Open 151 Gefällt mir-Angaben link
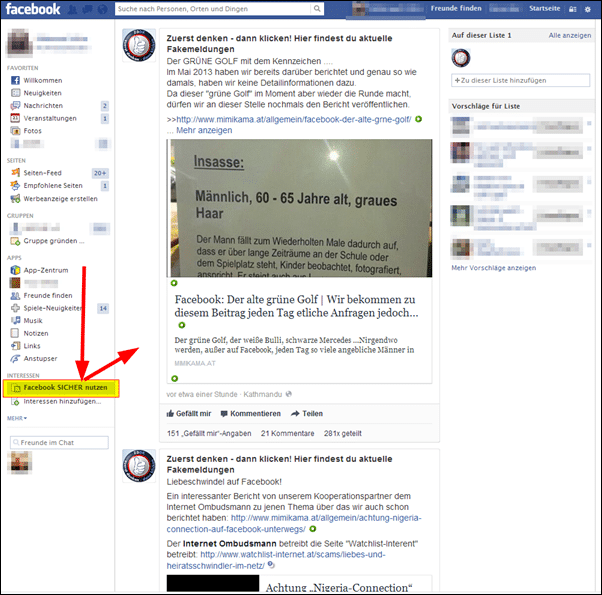602x595 pixels. coord(209,433)
